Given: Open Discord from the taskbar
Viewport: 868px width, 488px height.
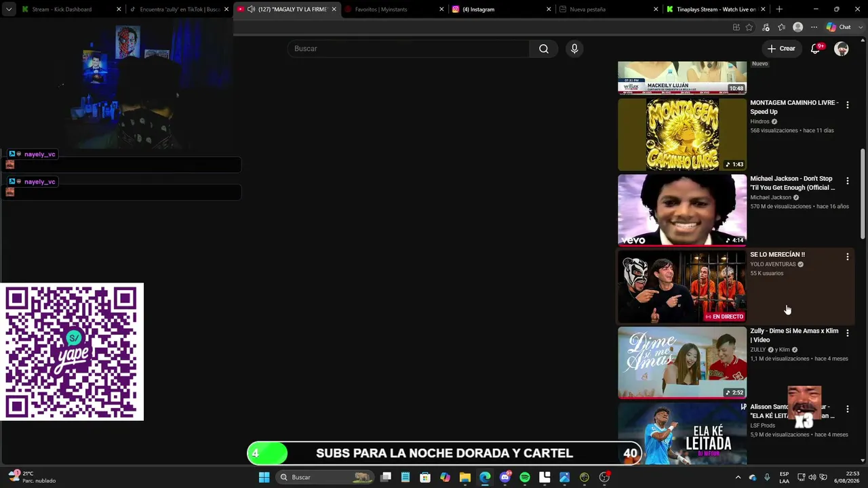Looking at the screenshot, I should point(505,477).
